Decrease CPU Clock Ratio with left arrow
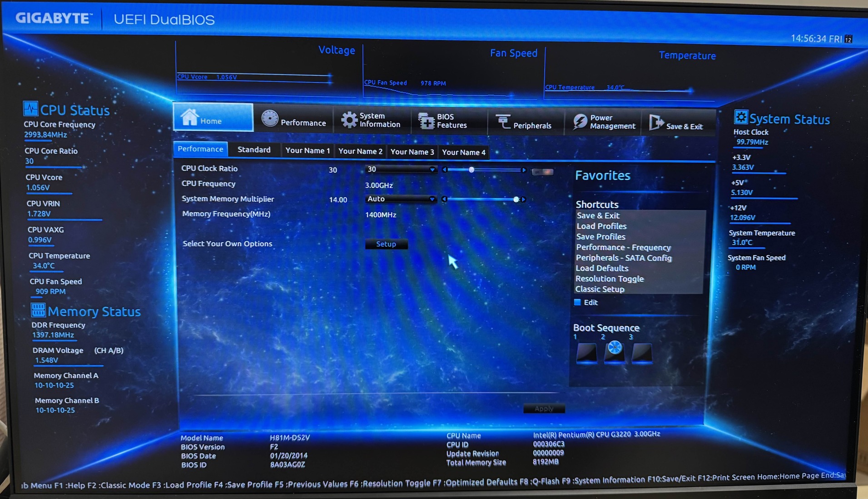This screenshot has width=868, height=499. 445,170
